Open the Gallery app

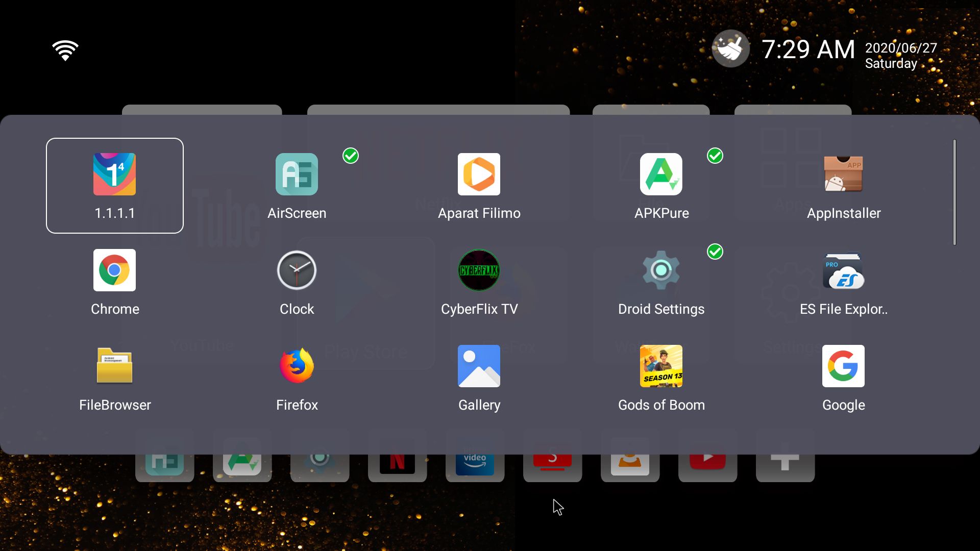479,366
